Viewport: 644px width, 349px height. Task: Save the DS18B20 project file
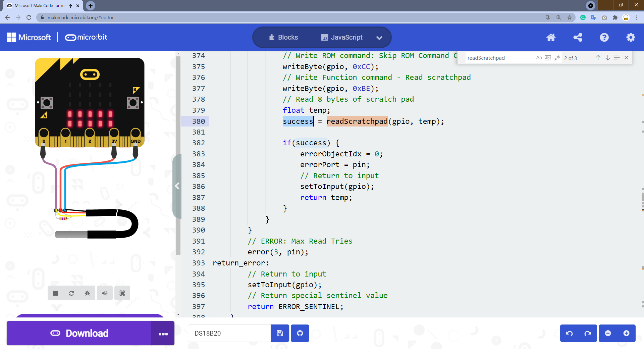(280, 333)
